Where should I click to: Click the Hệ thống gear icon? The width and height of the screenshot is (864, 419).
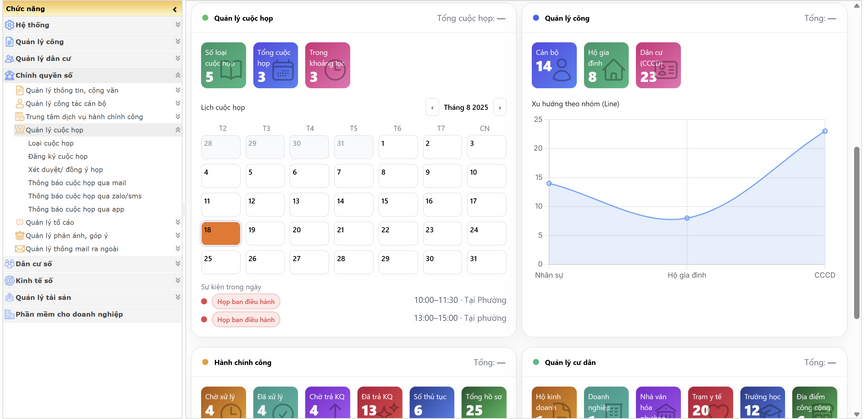pos(9,25)
